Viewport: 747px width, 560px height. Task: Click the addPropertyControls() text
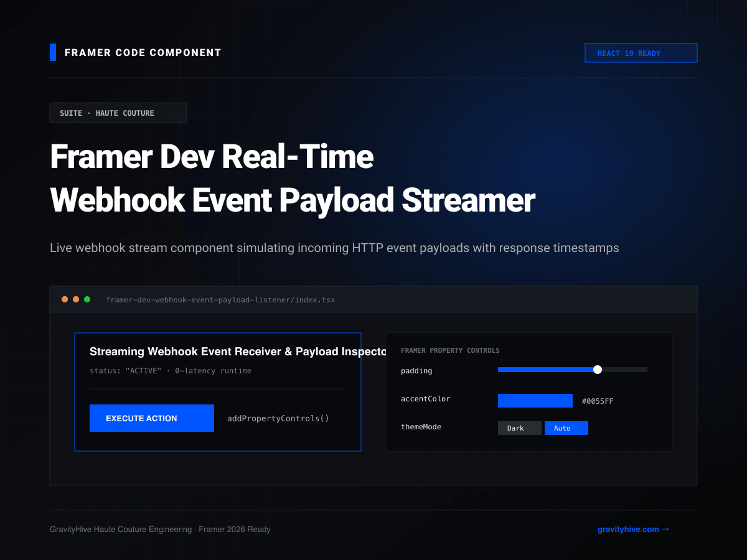click(278, 418)
